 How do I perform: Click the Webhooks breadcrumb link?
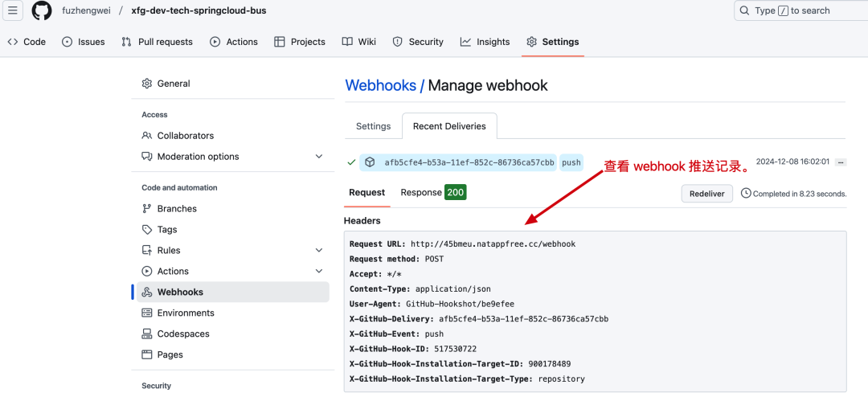(380, 85)
